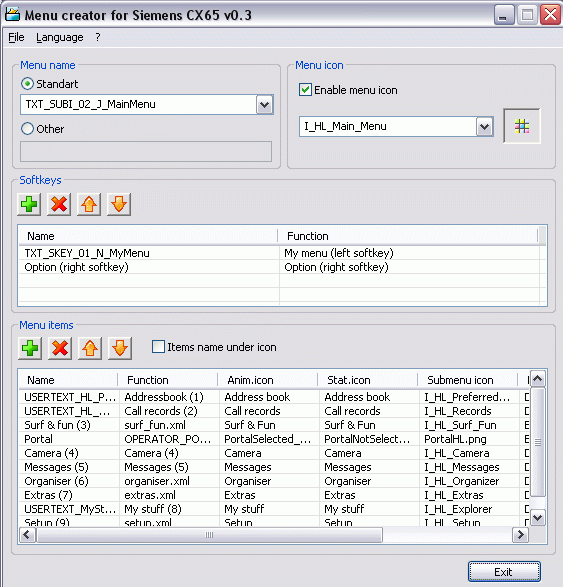
Task: Close the Menu creator window
Action: pos(550,15)
